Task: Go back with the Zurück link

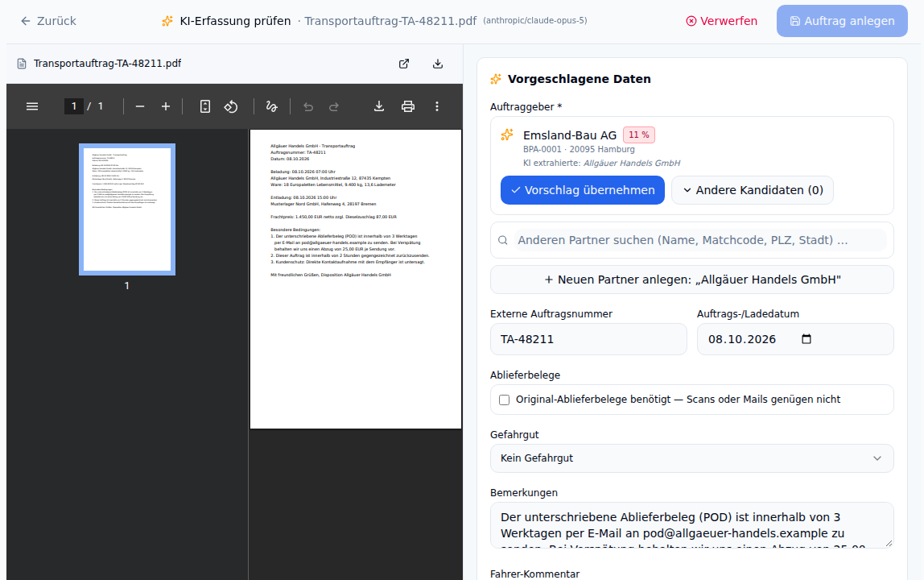Action: tap(48, 21)
